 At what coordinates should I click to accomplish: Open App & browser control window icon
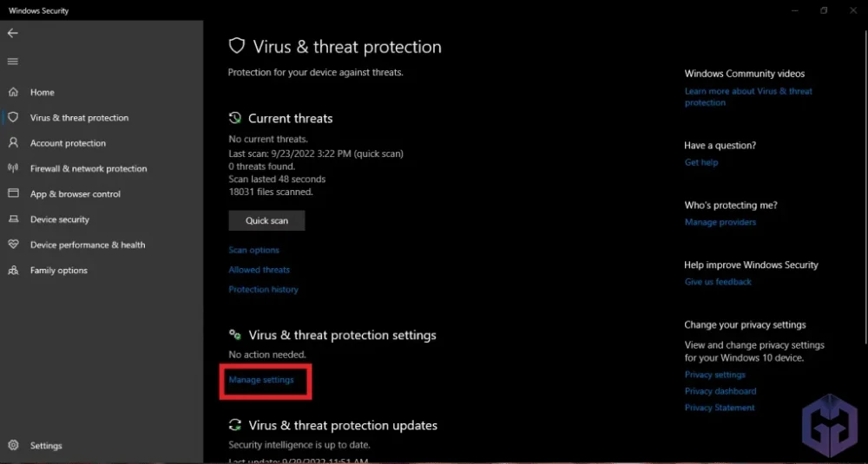point(13,193)
